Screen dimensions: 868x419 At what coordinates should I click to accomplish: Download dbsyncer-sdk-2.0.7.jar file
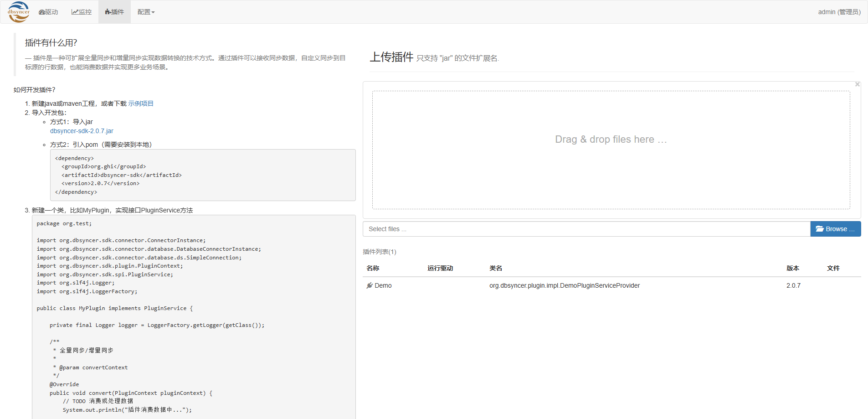[x=82, y=131]
